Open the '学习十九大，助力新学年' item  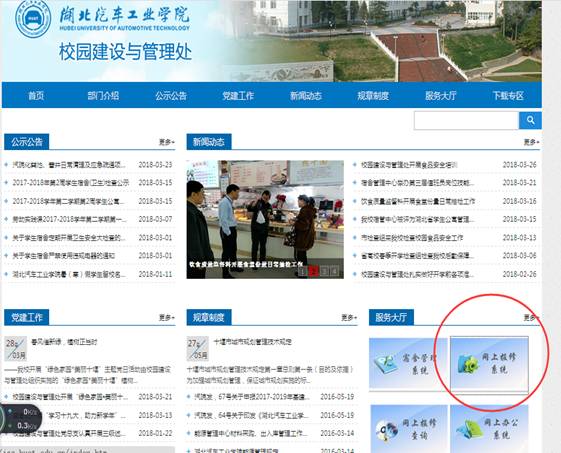(86, 415)
